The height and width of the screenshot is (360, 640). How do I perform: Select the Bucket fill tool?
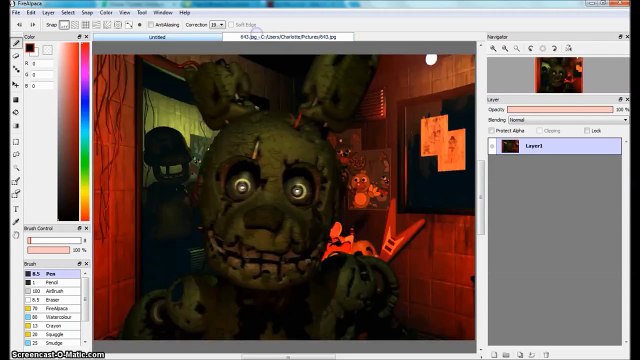[16, 112]
